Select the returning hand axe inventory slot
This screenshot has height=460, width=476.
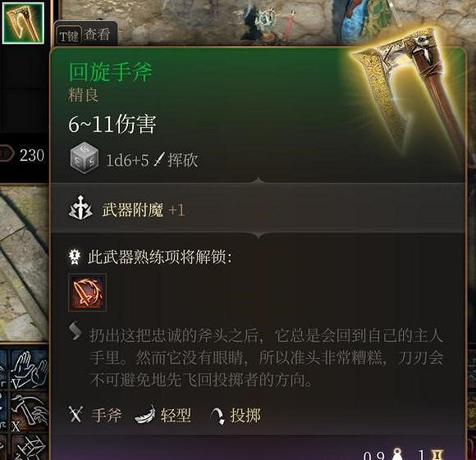coord(23,23)
